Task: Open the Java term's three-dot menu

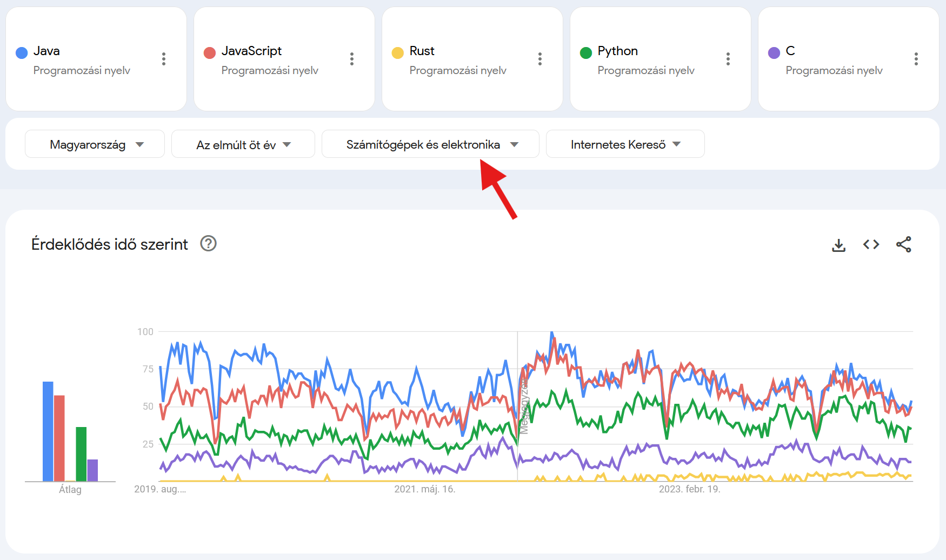Action: [x=164, y=59]
